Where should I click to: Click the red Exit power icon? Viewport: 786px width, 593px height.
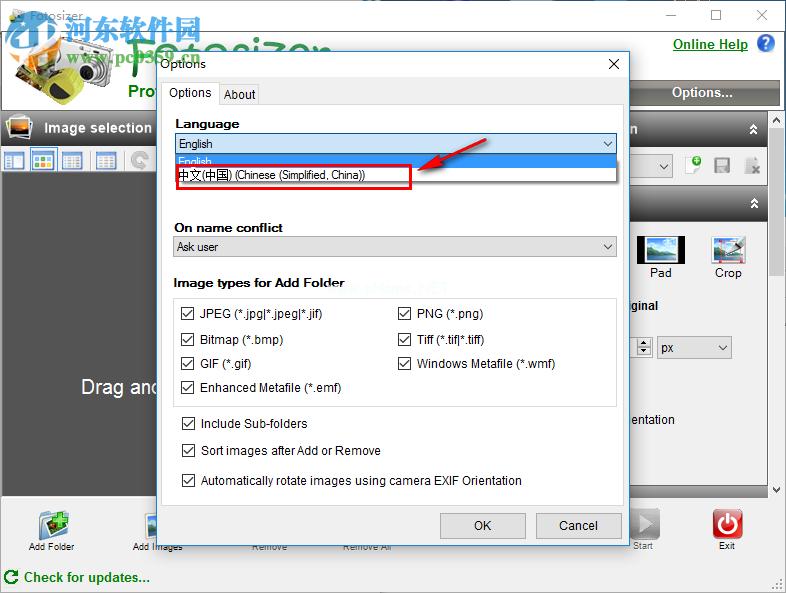point(727,524)
